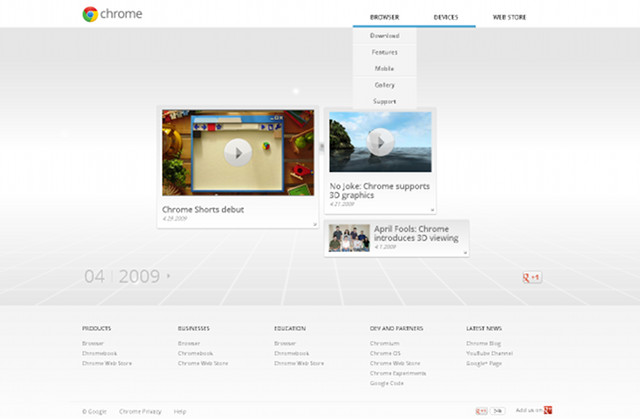Click the 'Businesses' footer heading
This screenshot has width=640, height=419.
pos(193,328)
